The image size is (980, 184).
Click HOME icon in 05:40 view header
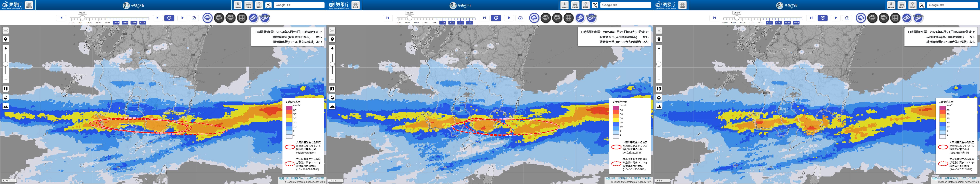point(29,5)
